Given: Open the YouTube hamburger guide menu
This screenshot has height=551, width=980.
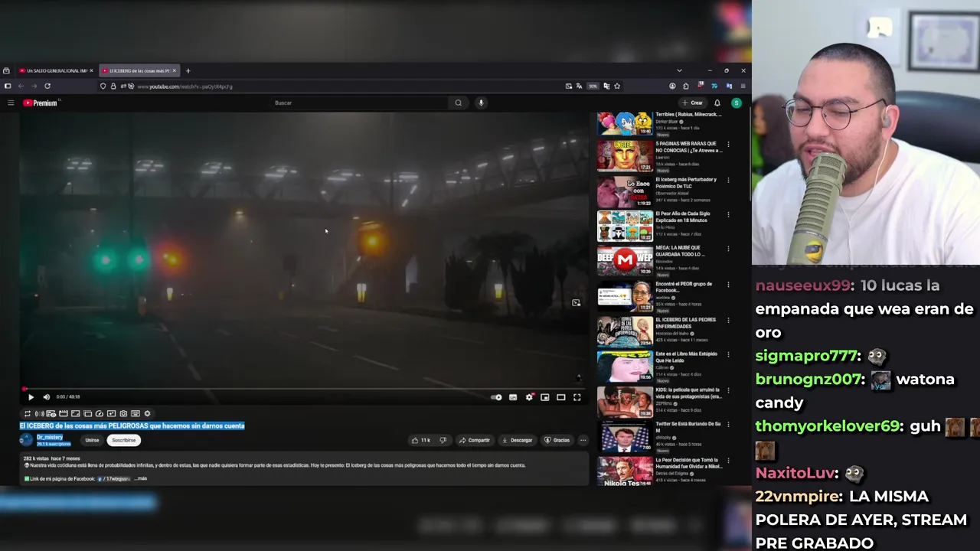Looking at the screenshot, I should [11, 103].
